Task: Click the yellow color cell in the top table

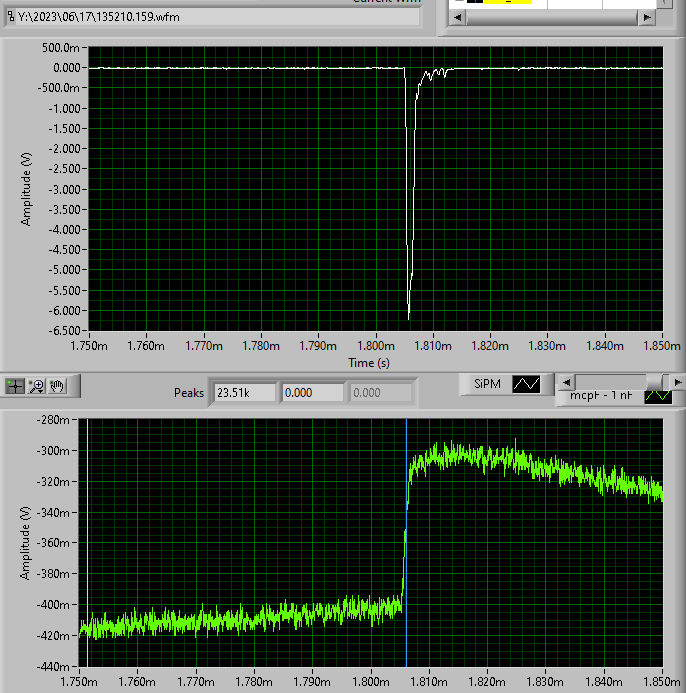Action: pos(508,2)
